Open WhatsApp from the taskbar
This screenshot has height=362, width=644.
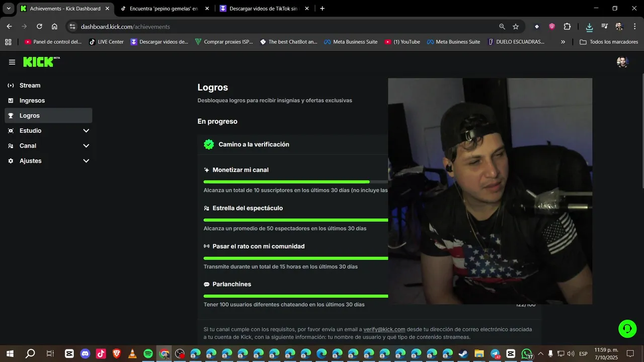click(x=527, y=354)
